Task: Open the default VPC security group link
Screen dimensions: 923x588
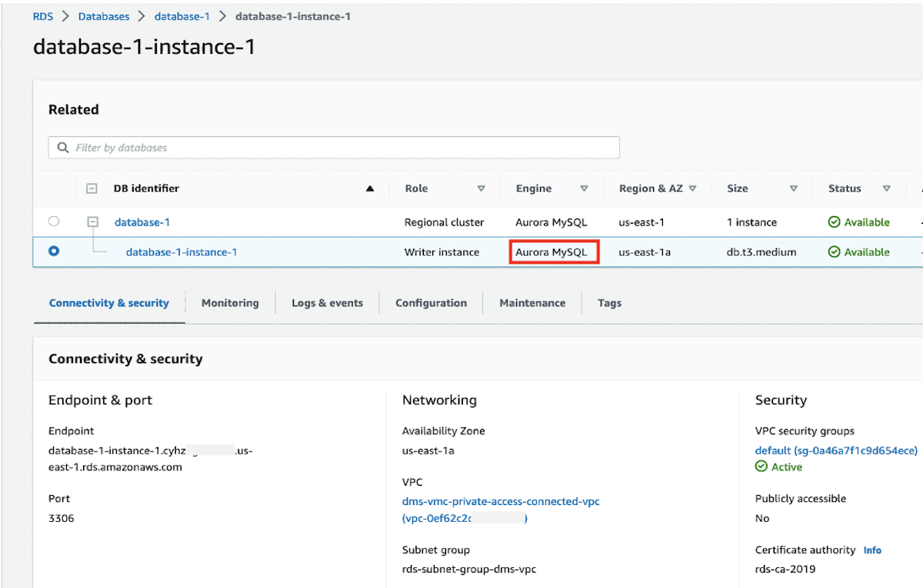Action: pos(836,450)
